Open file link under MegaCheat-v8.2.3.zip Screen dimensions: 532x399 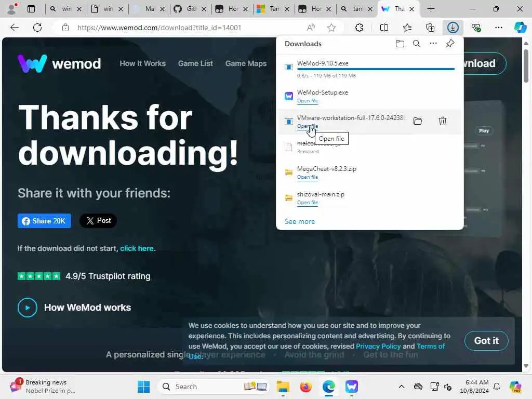point(308,177)
